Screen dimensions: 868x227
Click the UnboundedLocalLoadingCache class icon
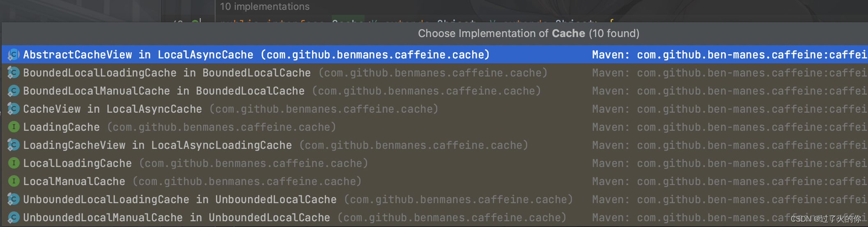tap(14, 199)
